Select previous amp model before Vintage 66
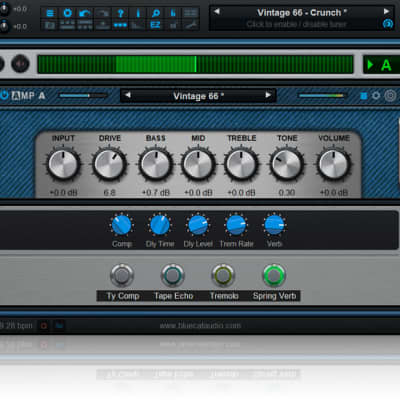Image resolution: width=400 pixels, height=400 pixels. tap(128, 95)
